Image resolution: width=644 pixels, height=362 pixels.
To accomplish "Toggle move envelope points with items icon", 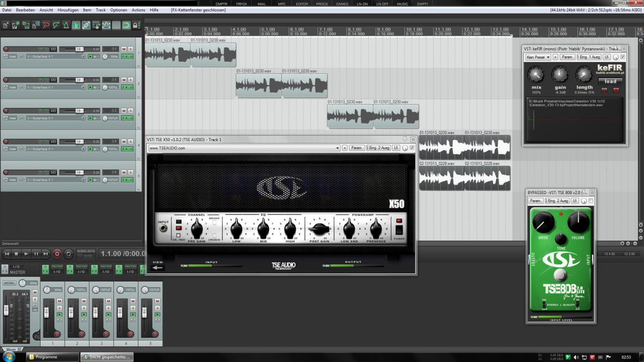I will click(106, 25).
